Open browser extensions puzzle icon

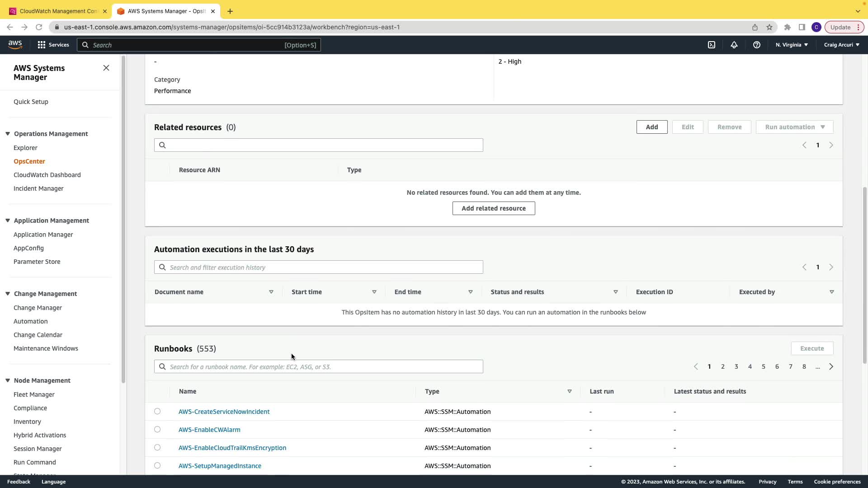coord(787,27)
